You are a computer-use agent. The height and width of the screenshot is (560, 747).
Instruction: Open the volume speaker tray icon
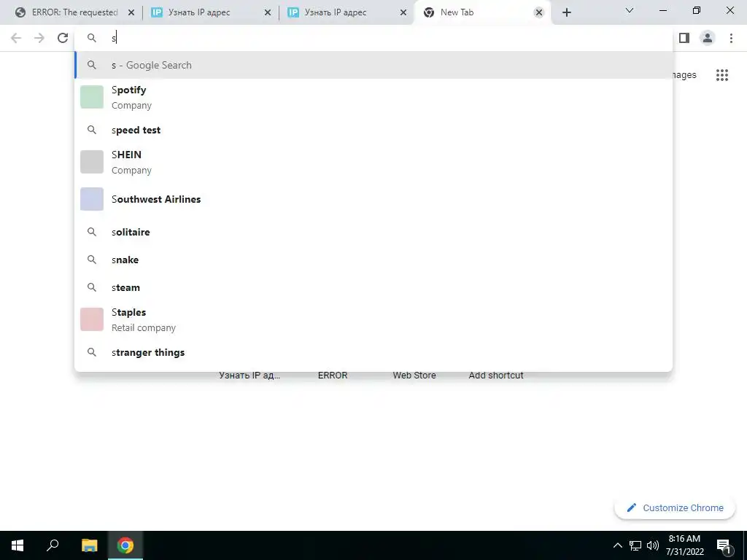pyautogui.click(x=652, y=545)
